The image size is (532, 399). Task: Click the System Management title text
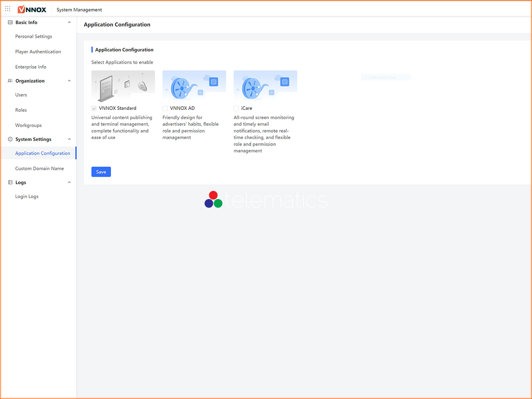[x=79, y=10]
